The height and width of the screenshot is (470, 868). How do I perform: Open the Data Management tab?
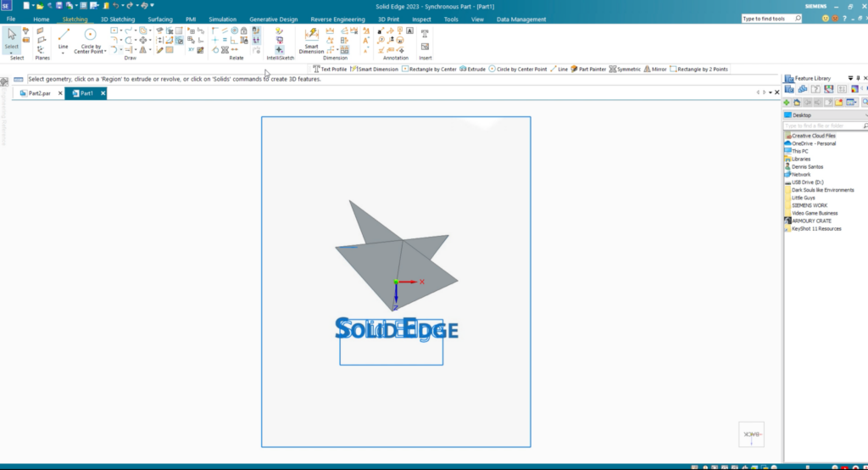click(521, 19)
